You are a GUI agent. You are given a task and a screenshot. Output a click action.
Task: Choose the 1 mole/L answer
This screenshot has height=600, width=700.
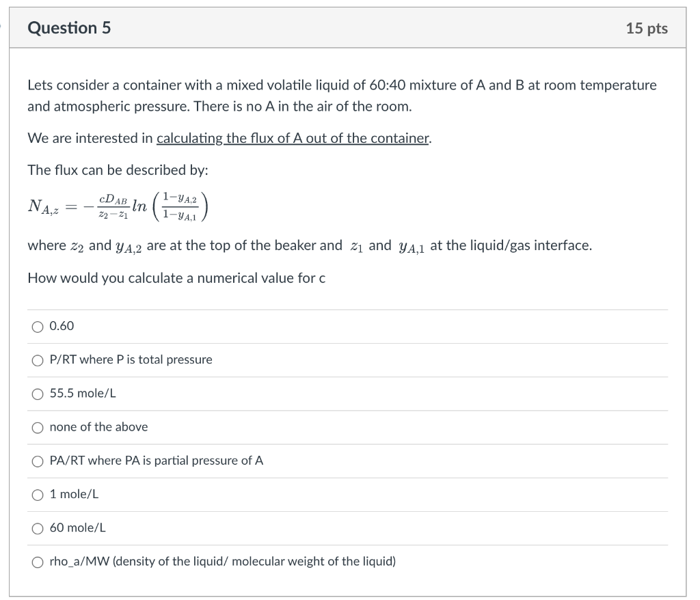coord(38,494)
